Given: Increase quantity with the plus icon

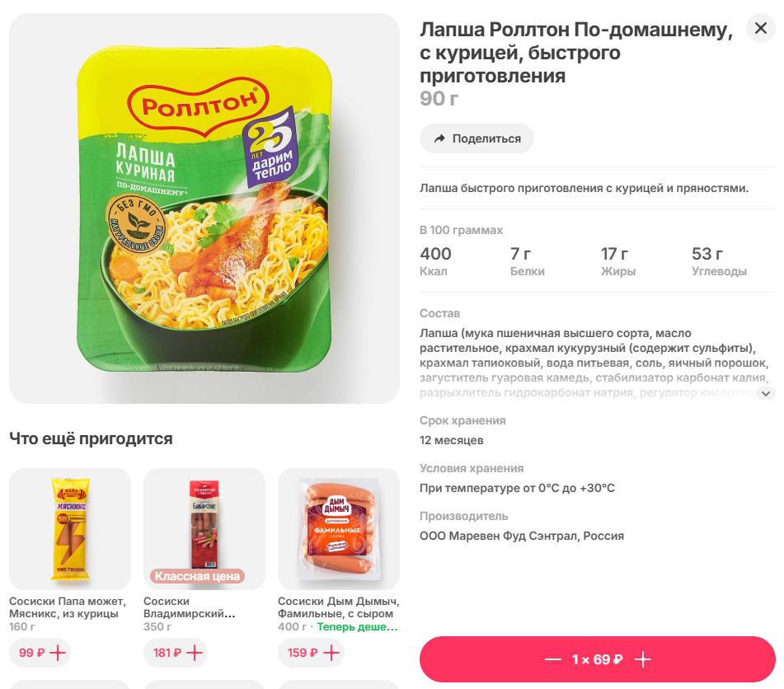Looking at the screenshot, I should [643, 659].
